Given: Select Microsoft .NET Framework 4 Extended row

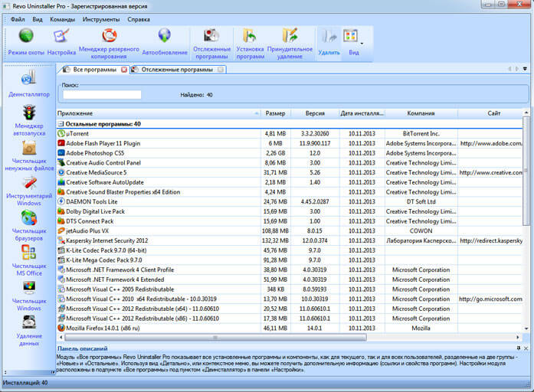Looking at the screenshot, I should (290, 279).
